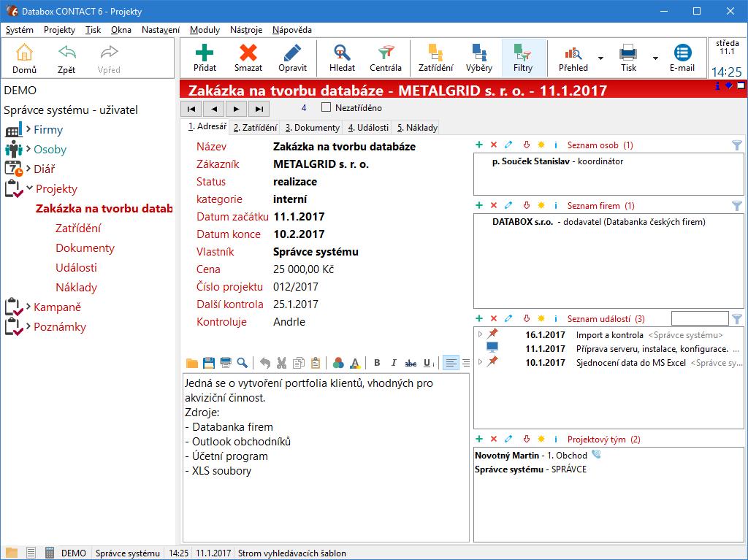Expand the Firmy tree node
The height and width of the screenshot is (560, 748).
point(29,129)
